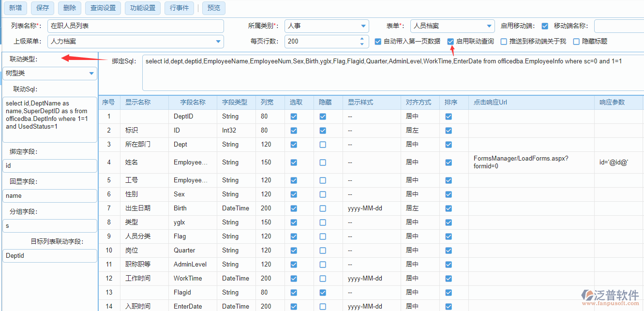Screen dimensions: 644x311
Task: Click the 新增 (New) icon
Action: [15, 8]
